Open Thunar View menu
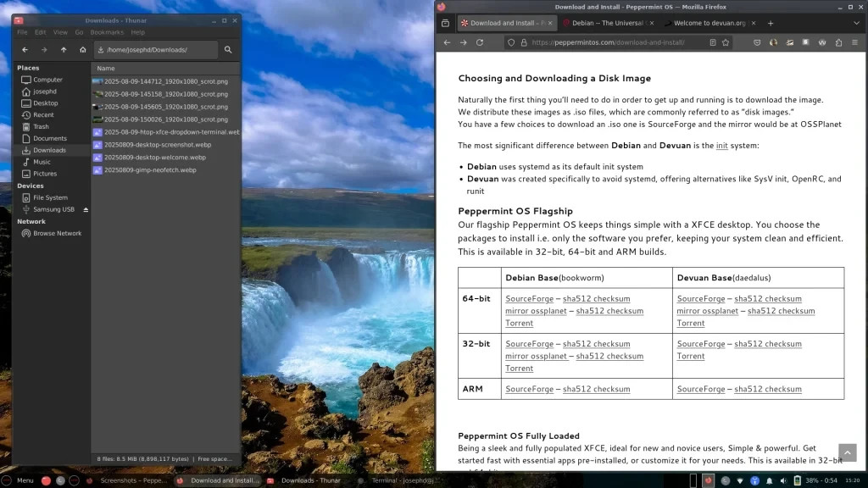Viewport: 868px width, 488px height. (60, 33)
